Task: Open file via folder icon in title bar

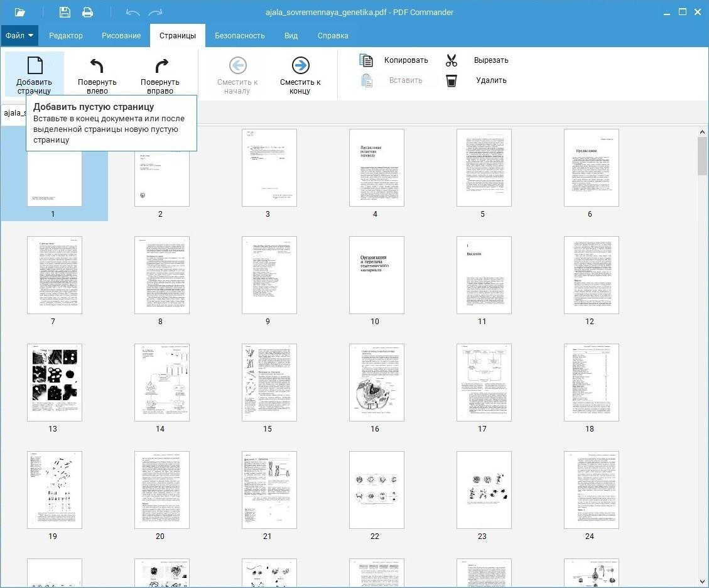Action: click(x=20, y=12)
